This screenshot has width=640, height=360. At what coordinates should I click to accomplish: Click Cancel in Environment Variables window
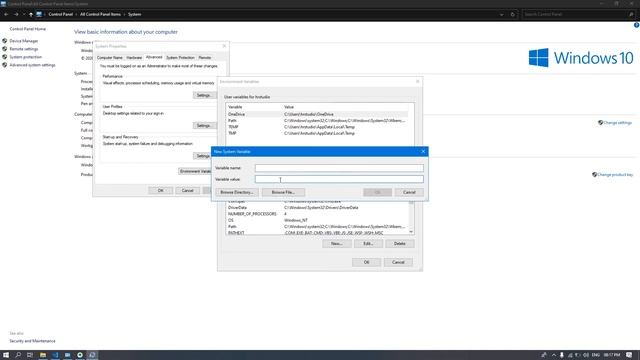[398, 262]
